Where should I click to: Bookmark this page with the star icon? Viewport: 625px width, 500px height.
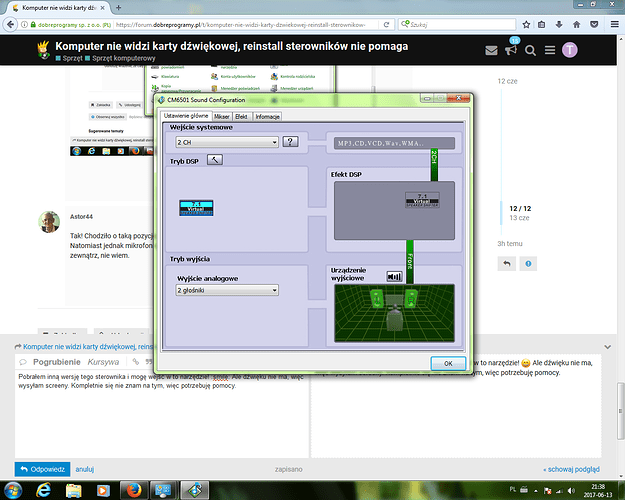[526, 25]
